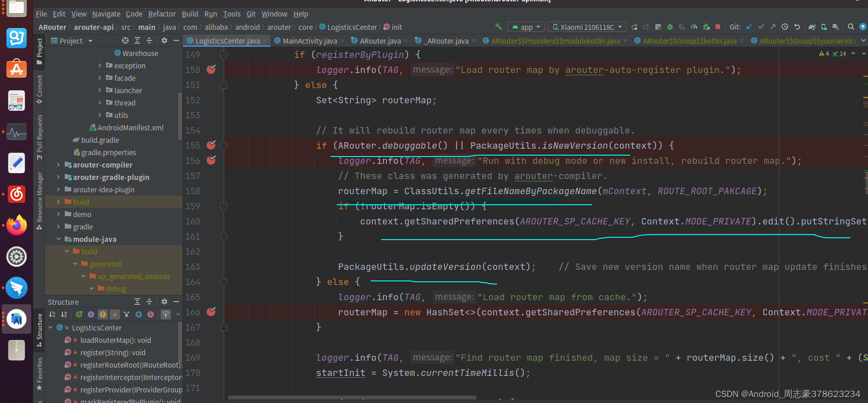The width and height of the screenshot is (868, 403).
Task: Rollback changes with the undo arrow icon
Action: click(x=797, y=27)
